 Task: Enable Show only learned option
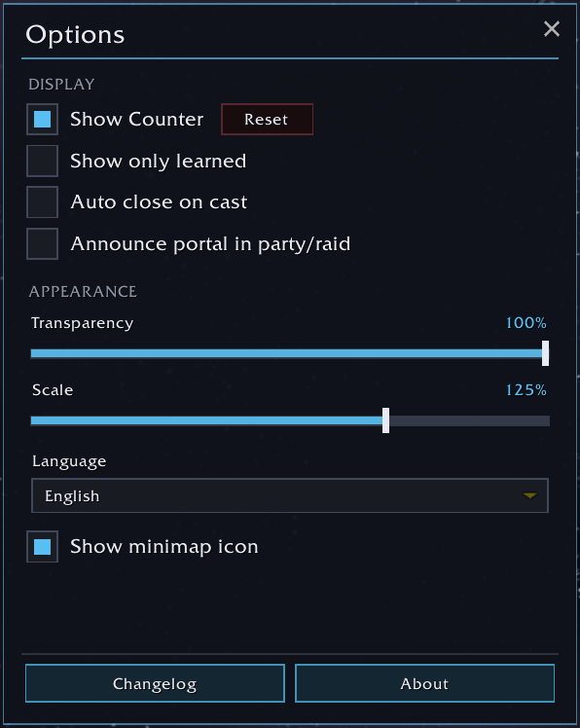(42, 161)
